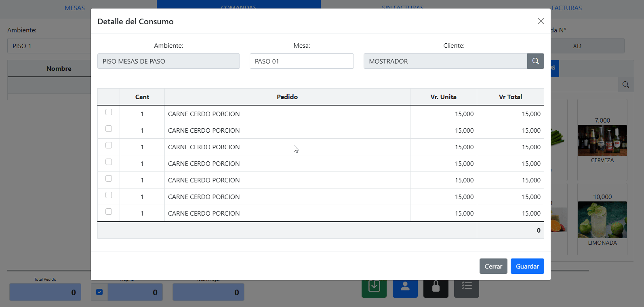Toggle the Propina checkbox
Viewport: 644px width, 307px height.
[99, 292]
